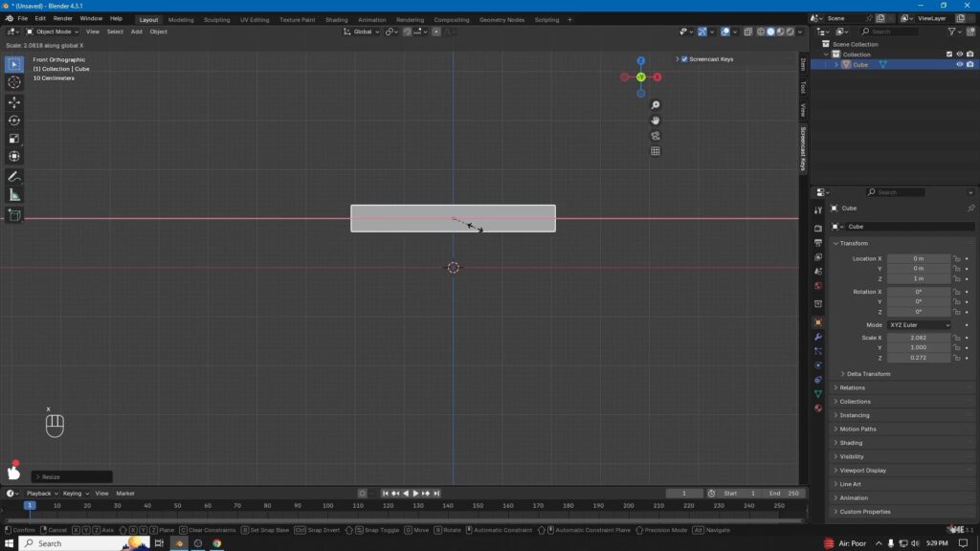Toggle the camera view icon
The image size is (980, 551).
pyautogui.click(x=655, y=136)
